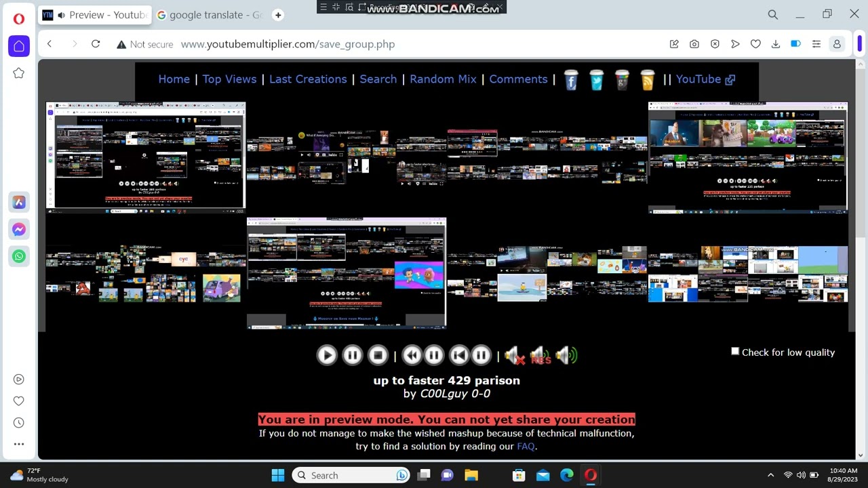868x488 pixels.
Task: Click the Opera menu logo
Action: click(x=19, y=18)
